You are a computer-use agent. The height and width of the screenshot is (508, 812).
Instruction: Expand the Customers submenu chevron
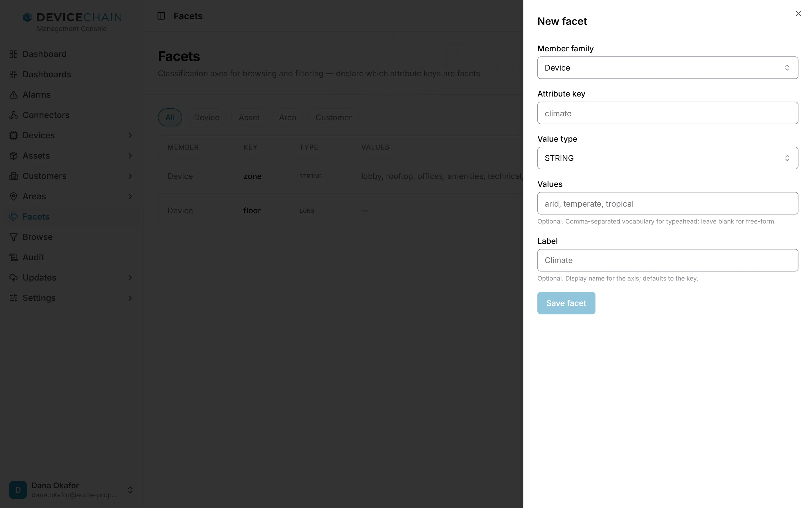[130, 176]
